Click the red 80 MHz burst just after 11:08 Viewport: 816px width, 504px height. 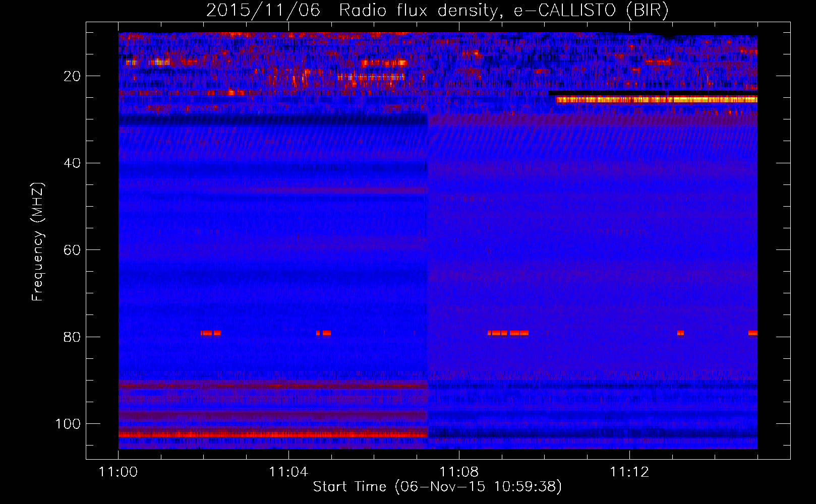pyautogui.click(x=508, y=333)
